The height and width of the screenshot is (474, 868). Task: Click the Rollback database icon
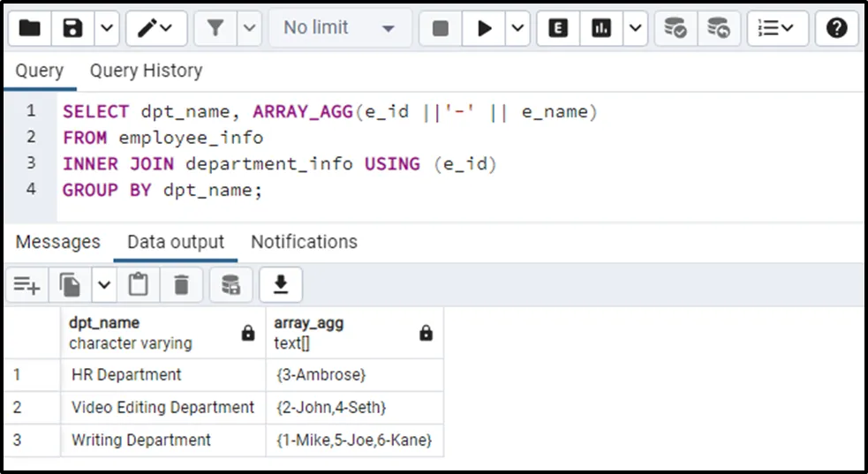point(720,28)
